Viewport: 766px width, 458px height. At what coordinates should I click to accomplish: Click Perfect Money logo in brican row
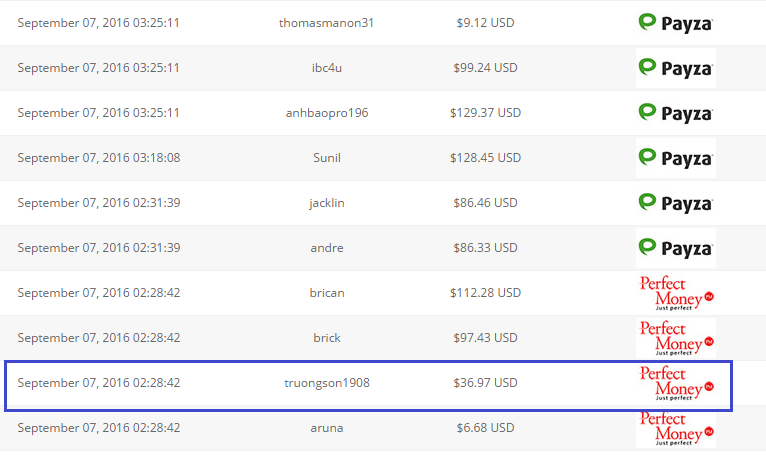(x=675, y=293)
